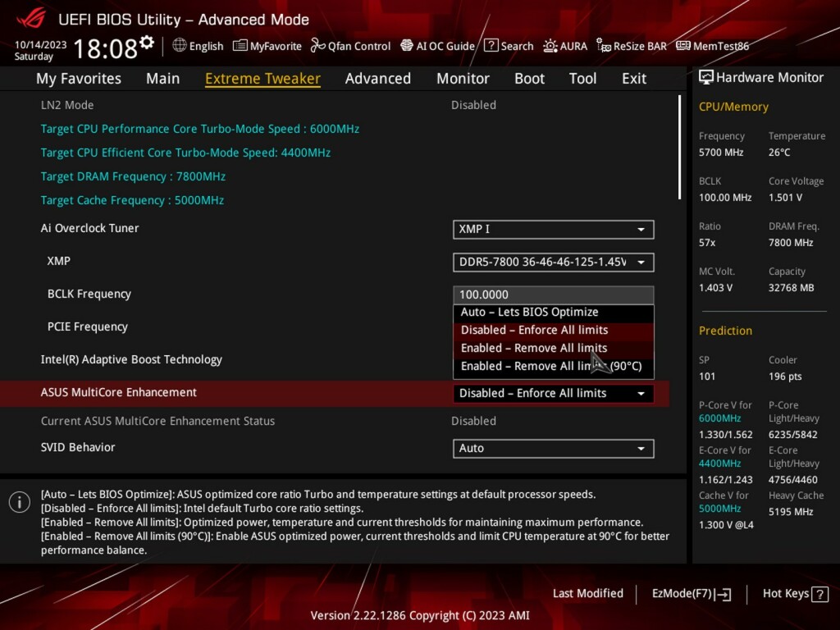Open the Exit tab
840x630 pixels.
click(x=634, y=79)
